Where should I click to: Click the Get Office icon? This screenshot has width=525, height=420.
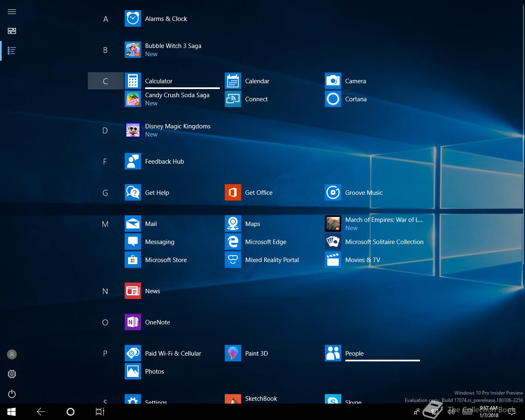click(x=233, y=193)
